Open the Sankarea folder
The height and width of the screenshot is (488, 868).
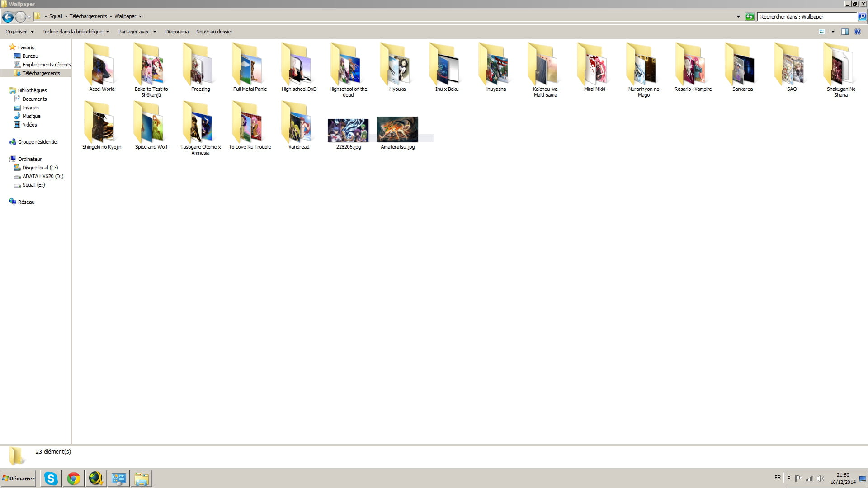742,68
